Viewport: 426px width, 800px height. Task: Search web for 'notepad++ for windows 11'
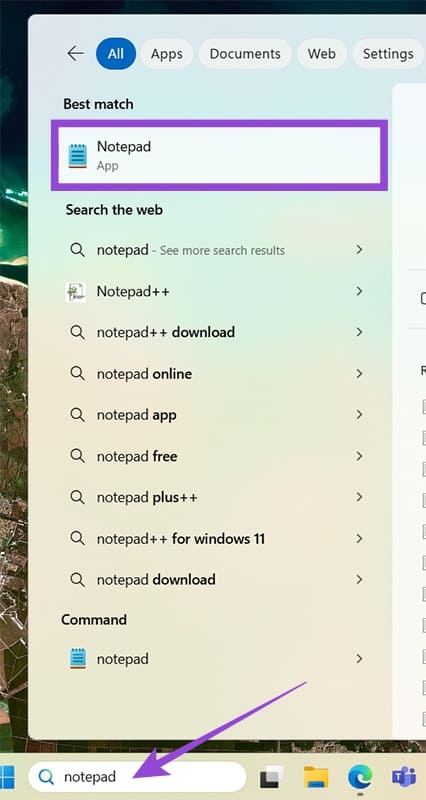(x=216, y=539)
